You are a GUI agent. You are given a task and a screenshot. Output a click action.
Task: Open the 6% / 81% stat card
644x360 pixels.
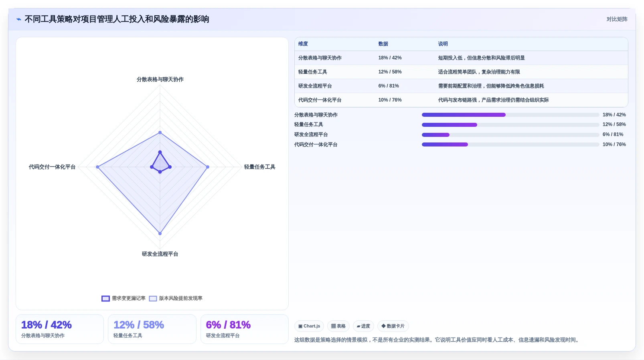[x=245, y=329]
